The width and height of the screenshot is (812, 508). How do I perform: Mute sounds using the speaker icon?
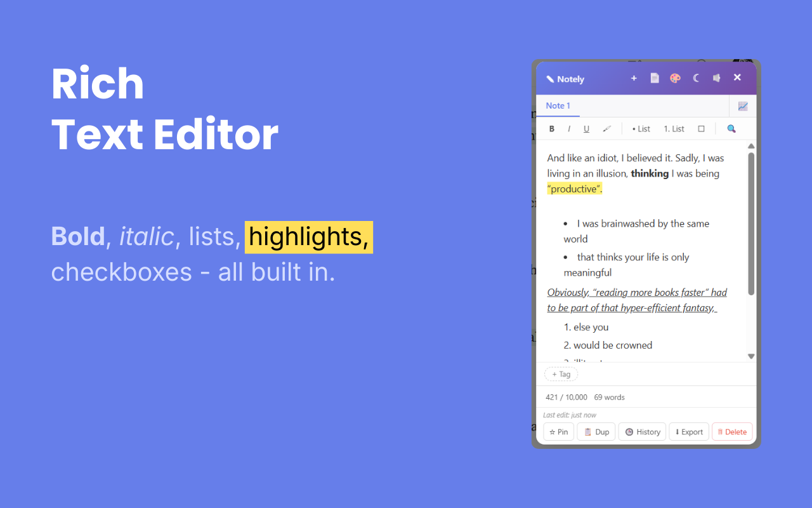tap(716, 77)
